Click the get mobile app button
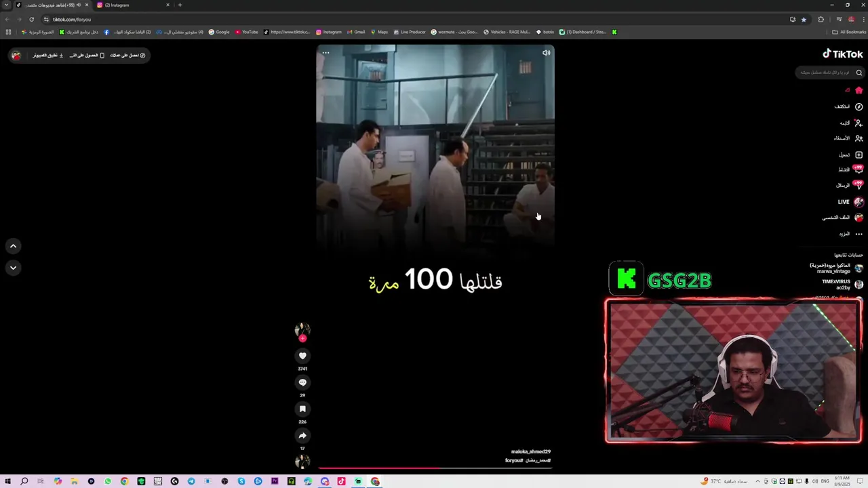 [87, 56]
